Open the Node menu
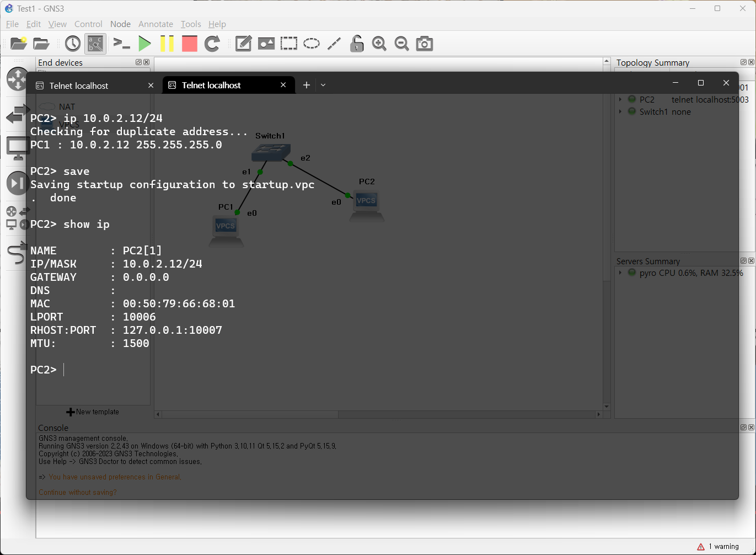Image resolution: width=756 pixels, height=555 pixels. click(120, 24)
